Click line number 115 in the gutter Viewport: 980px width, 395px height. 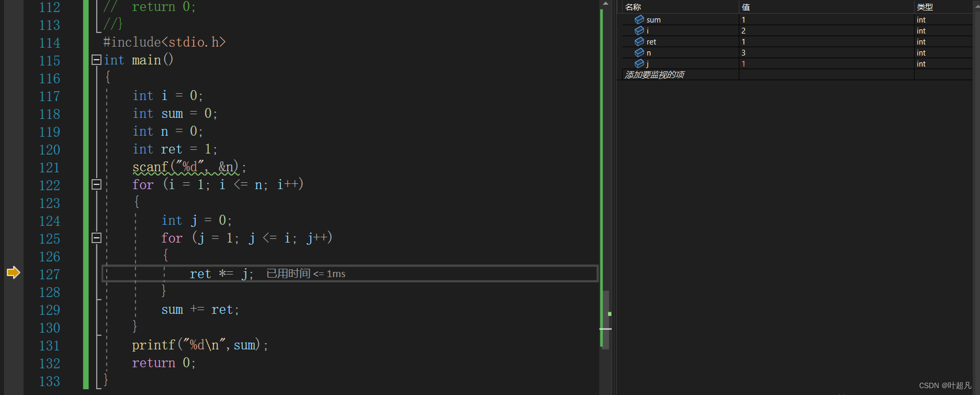[x=50, y=60]
